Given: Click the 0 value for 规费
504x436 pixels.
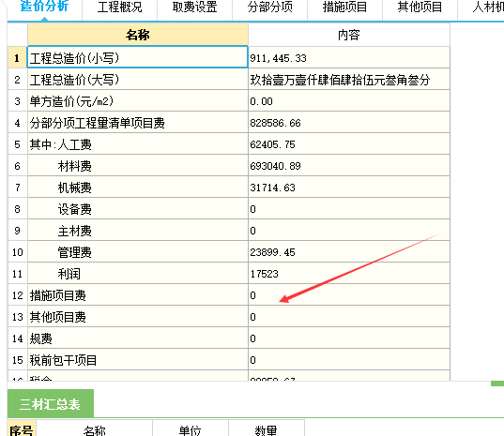Looking at the screenshot, I should [349, 338].
